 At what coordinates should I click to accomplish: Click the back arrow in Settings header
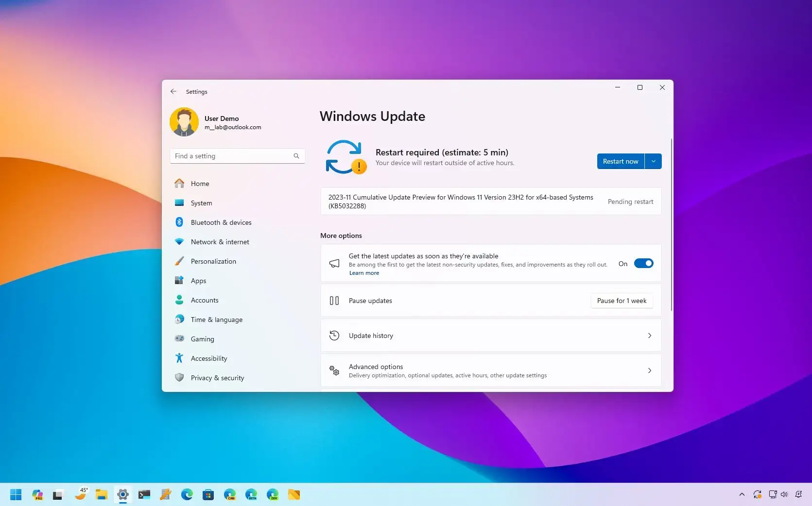pos(173,91)
